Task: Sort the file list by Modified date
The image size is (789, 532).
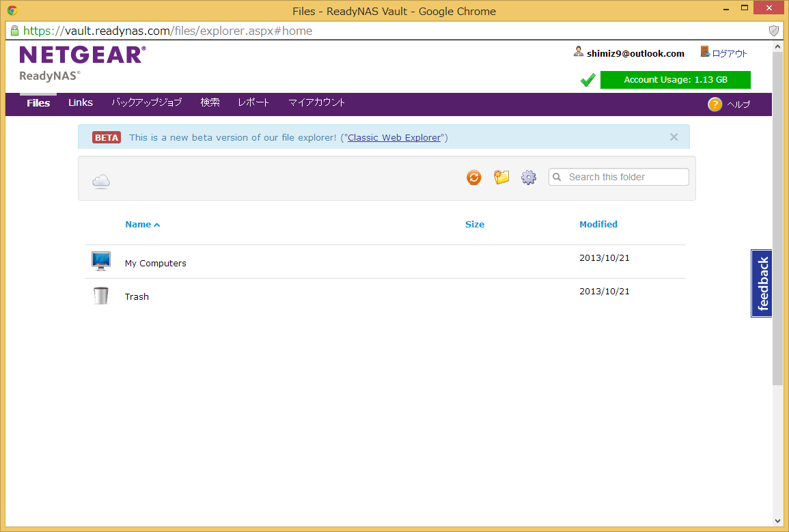Action: coord(598,225)
